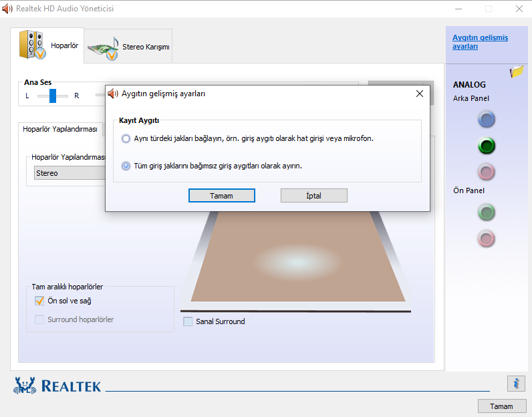Toggle the 'Ön sol ve sağ' checkbox
The width and height of the screenshot is (532, 417).
[x=39, y=301]
